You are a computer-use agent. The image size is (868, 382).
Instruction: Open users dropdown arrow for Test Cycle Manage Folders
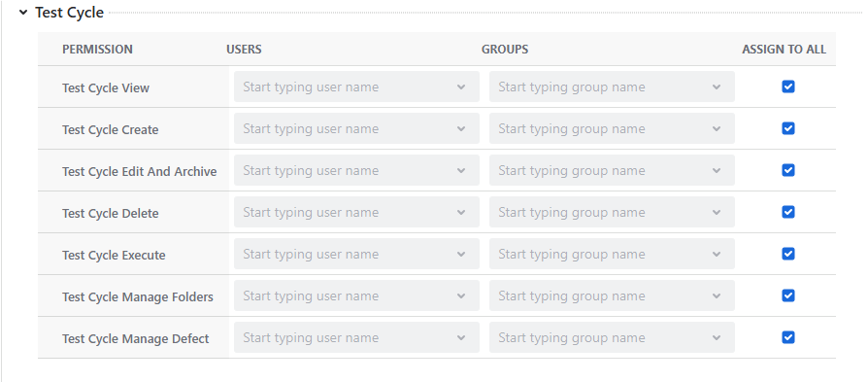[461, 296]
